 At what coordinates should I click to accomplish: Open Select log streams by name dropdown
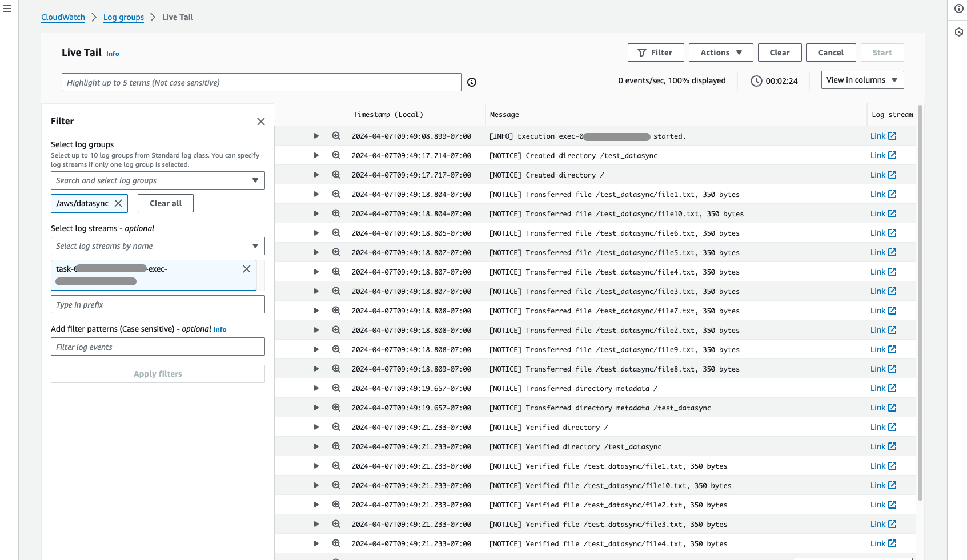[158, 246]
